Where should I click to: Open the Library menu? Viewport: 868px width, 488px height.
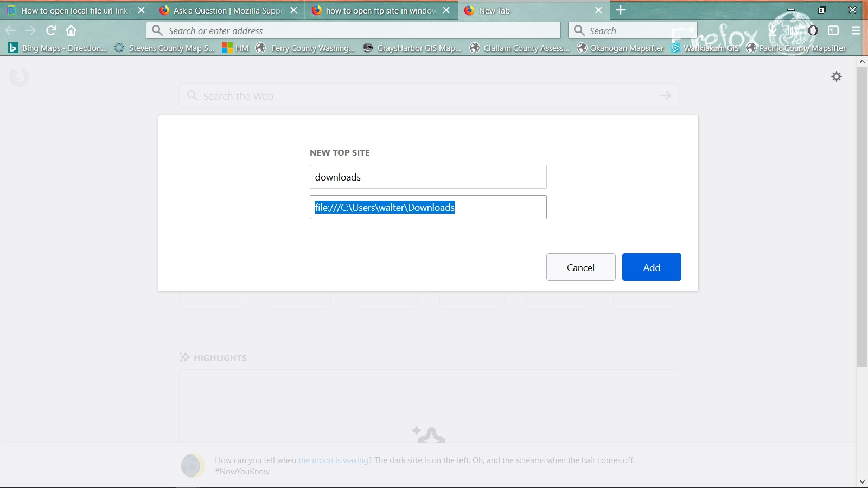click(793, 30)
